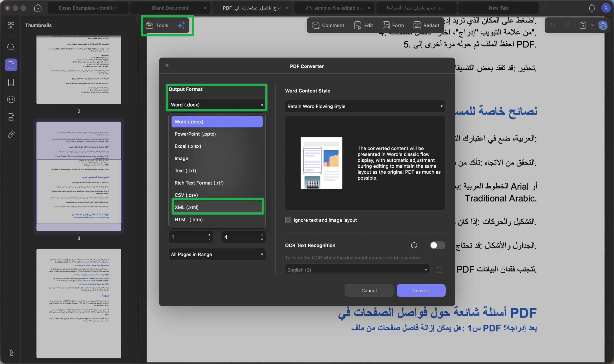This screenshot has width=614, height=364.
Task: Close the PDF Converter dialog
Action: [x=167, y=65]
